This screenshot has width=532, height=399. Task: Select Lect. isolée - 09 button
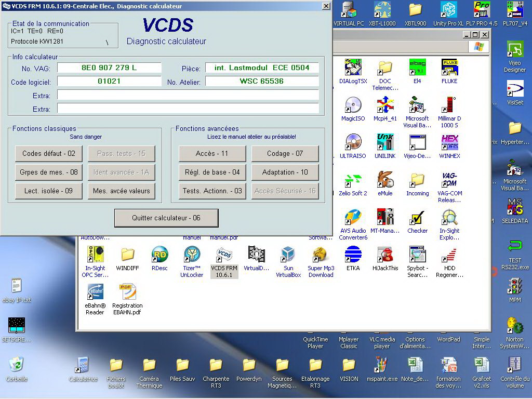(x=49, y=191)
